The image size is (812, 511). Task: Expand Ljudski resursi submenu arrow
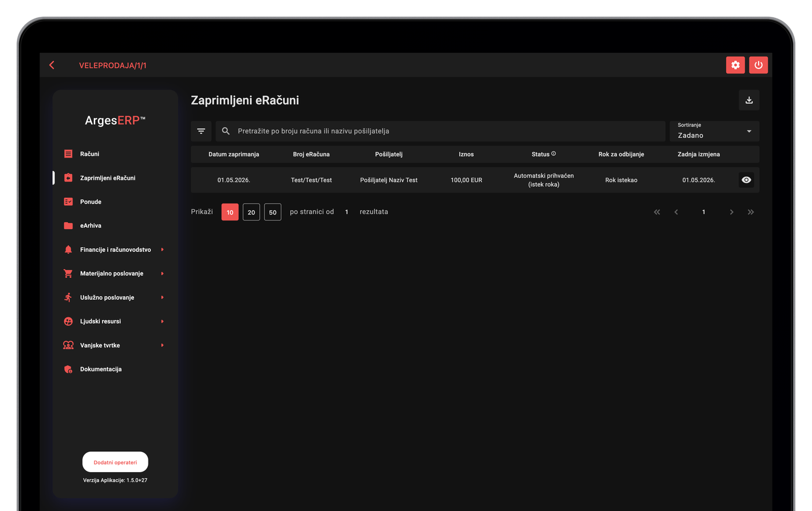[162, 321]
